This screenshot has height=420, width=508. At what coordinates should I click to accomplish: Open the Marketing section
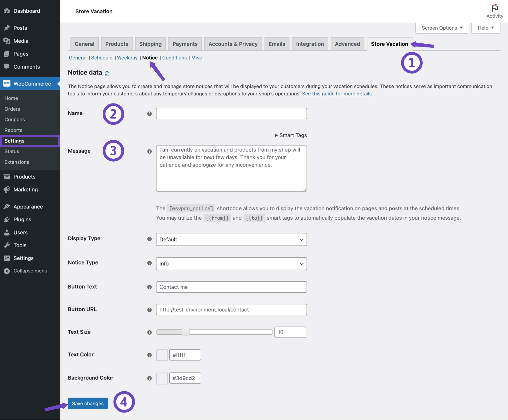26,189
